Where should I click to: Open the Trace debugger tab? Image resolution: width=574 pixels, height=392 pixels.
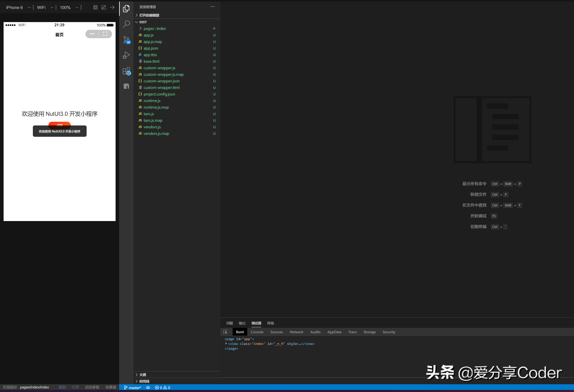(x=352, y=332)
